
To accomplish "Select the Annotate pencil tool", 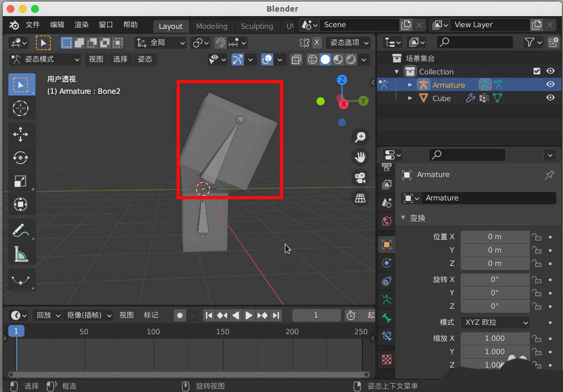I will (21, 230).
